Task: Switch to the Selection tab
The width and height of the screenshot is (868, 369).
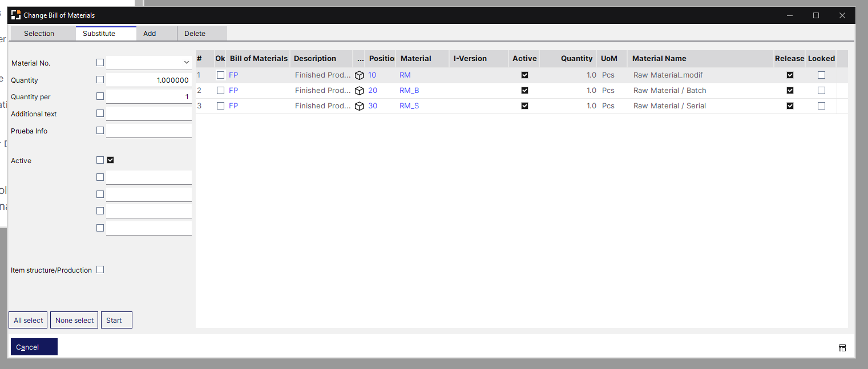Action: click(39, 34)
